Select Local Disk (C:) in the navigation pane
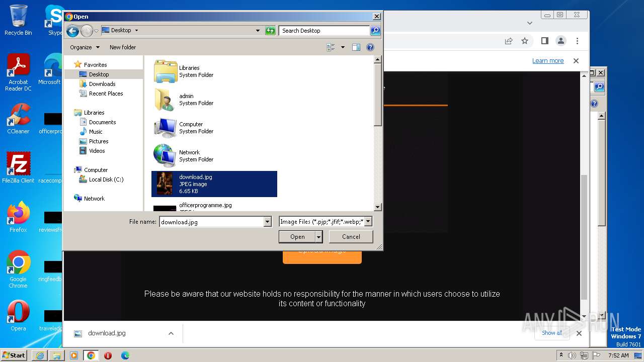This screenshot has height=362, width=644. pos(106,179)
